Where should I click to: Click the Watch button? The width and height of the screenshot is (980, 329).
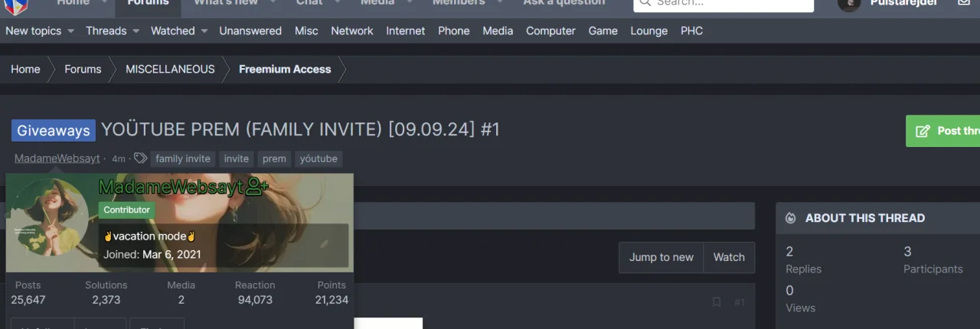[729, 257]
